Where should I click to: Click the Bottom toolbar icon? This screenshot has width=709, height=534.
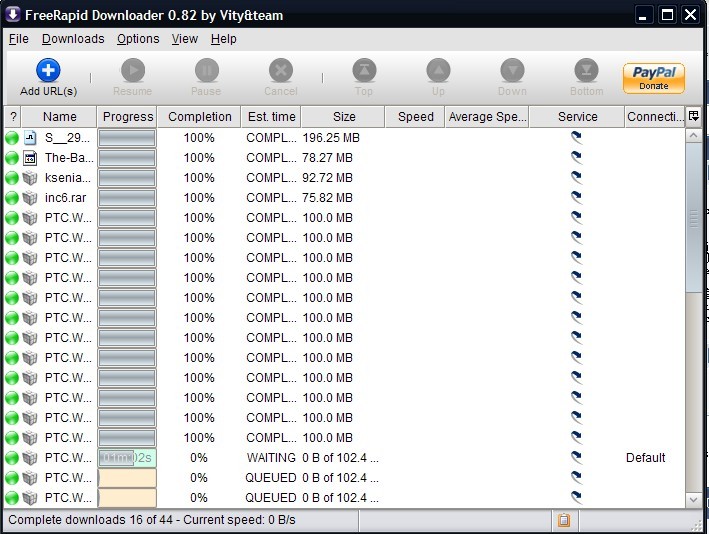[x=586, y=71]
